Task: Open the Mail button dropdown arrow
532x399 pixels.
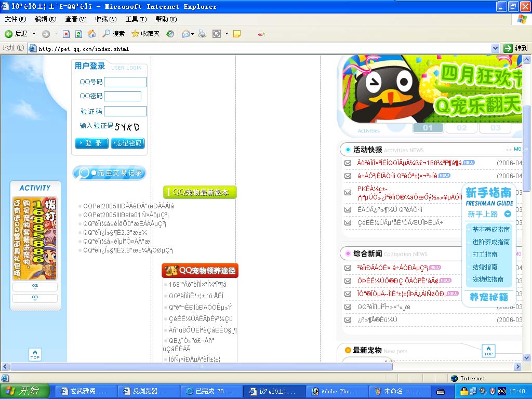Action: pyautogui.click(x=192, y=34)
